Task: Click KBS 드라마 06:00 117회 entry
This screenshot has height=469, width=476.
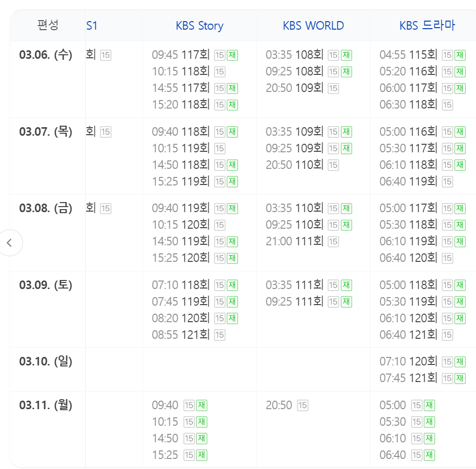Action: 422,88
